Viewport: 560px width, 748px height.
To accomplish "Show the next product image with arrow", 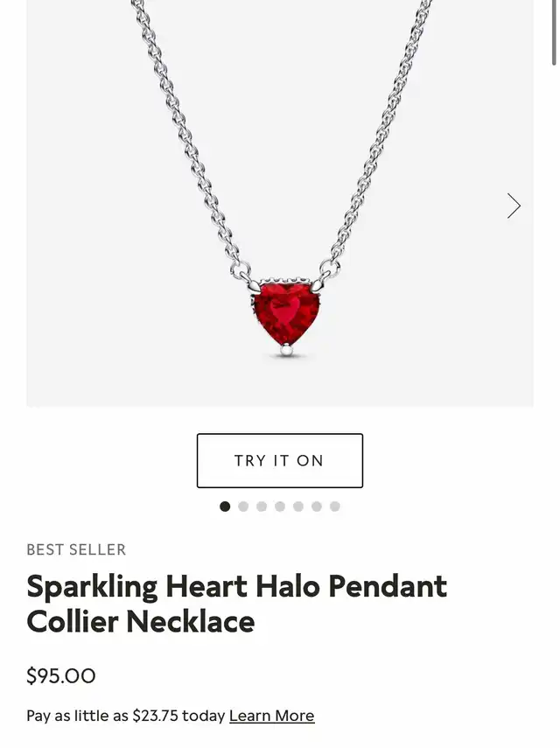I will tap(514, 206).
